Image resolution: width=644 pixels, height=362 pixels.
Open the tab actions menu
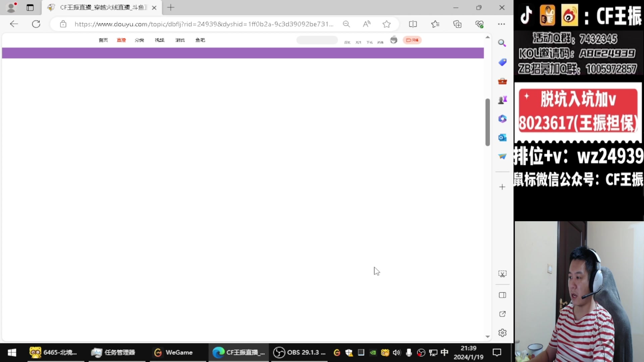click(x=30, y=7)
